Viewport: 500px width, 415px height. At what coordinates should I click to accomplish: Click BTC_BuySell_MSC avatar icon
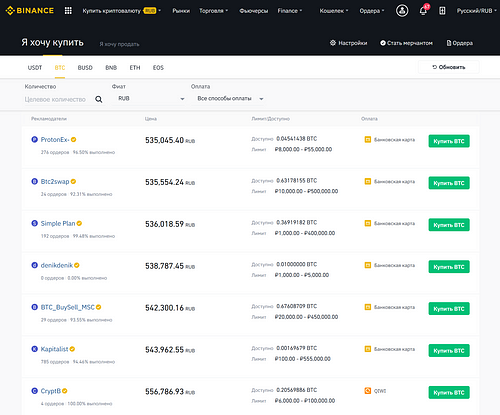(x=34, y=307)
